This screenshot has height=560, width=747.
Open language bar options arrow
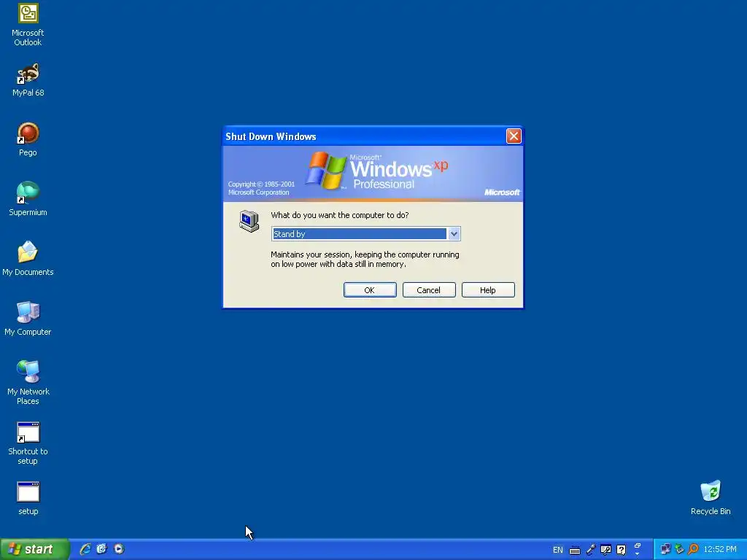click(638, 554)
